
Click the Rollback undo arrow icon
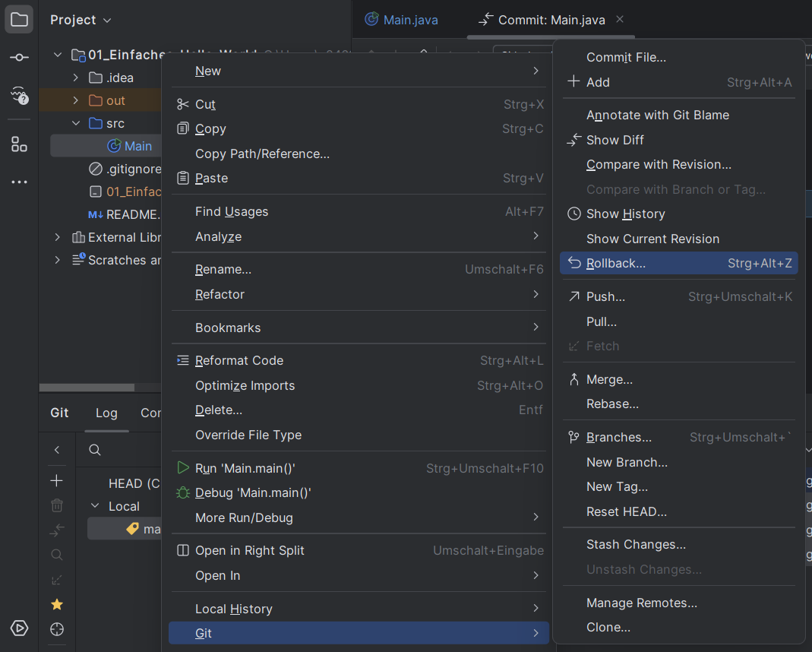574,263
